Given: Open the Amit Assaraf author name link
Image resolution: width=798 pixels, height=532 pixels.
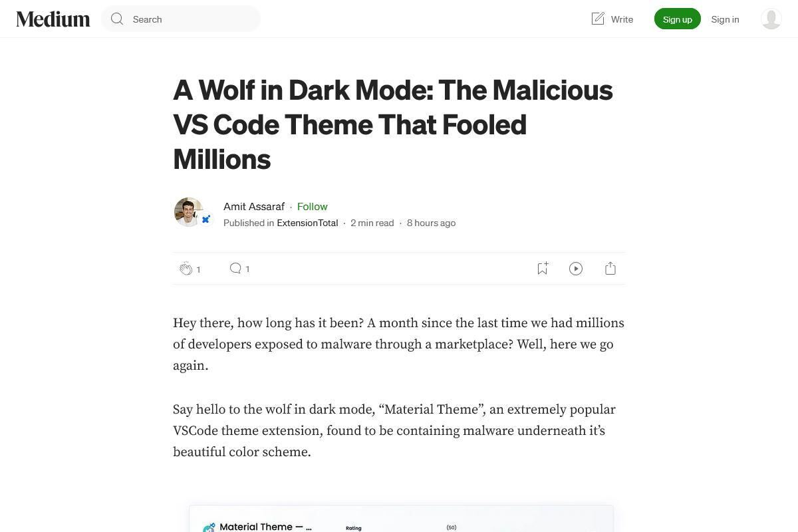Looking at the screenshot, I should coord(254,206).
